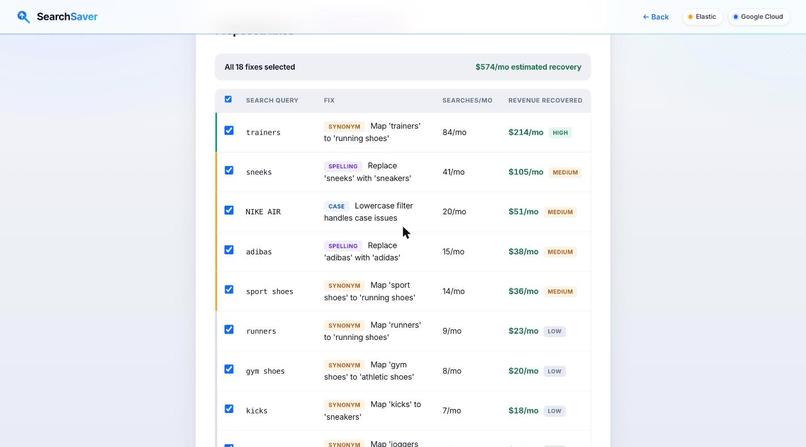Click the 'sport shoes' search query
806x447 pixels.
point(269,291)
